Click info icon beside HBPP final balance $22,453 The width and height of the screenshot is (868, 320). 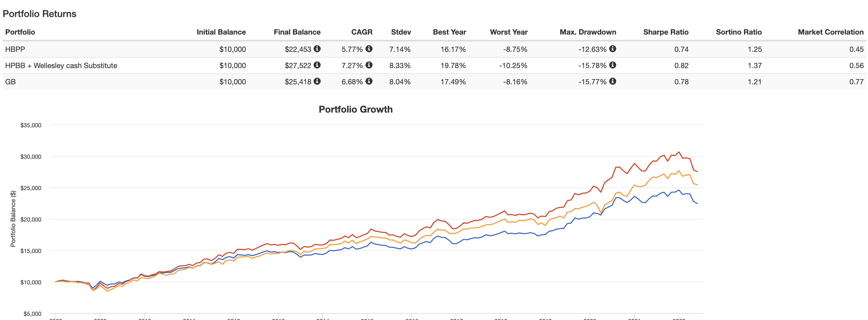[x=317, y=49]
